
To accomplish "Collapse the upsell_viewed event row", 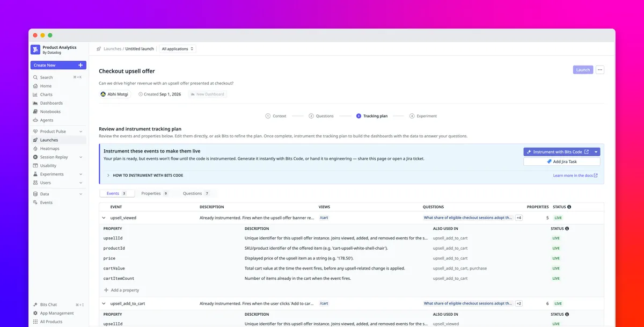I will 104,218.
